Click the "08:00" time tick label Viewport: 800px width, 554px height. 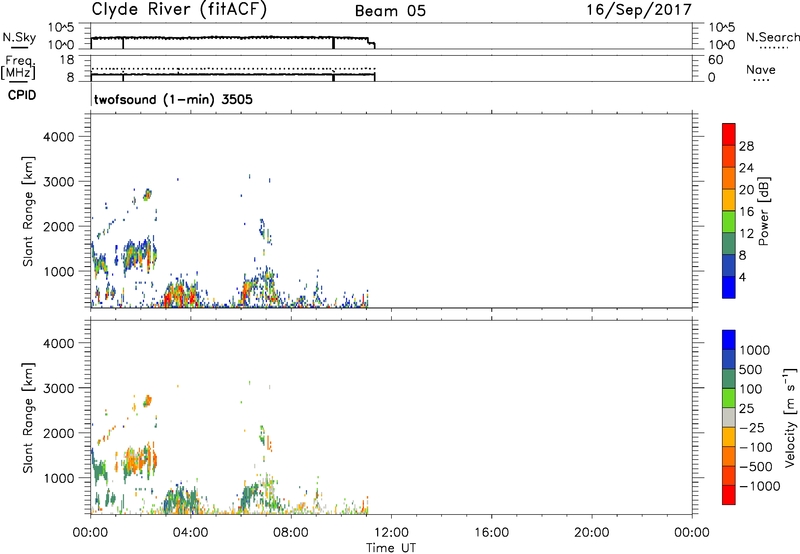click(x=291, y=533)
